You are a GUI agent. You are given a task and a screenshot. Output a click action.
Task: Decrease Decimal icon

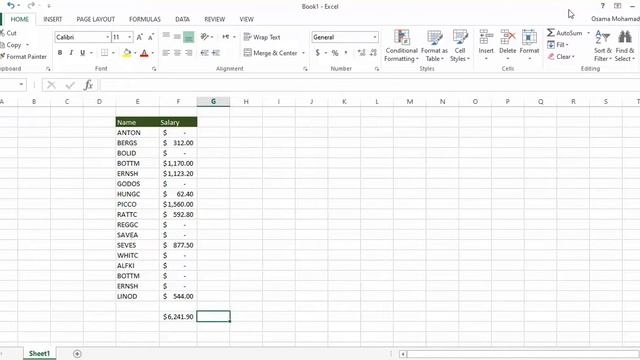(373, 53)
